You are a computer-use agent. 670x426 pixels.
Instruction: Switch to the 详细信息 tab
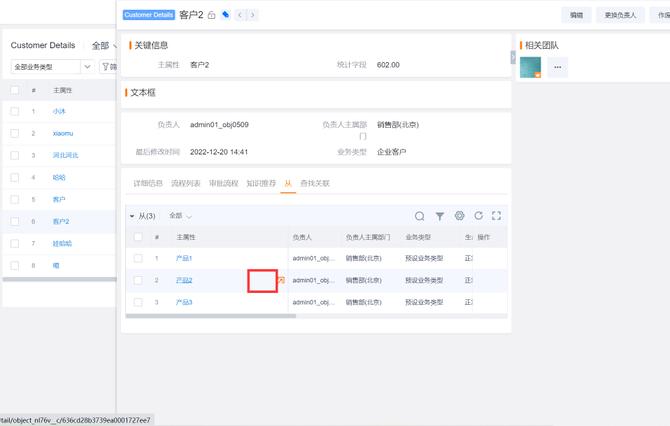(148, 184)
